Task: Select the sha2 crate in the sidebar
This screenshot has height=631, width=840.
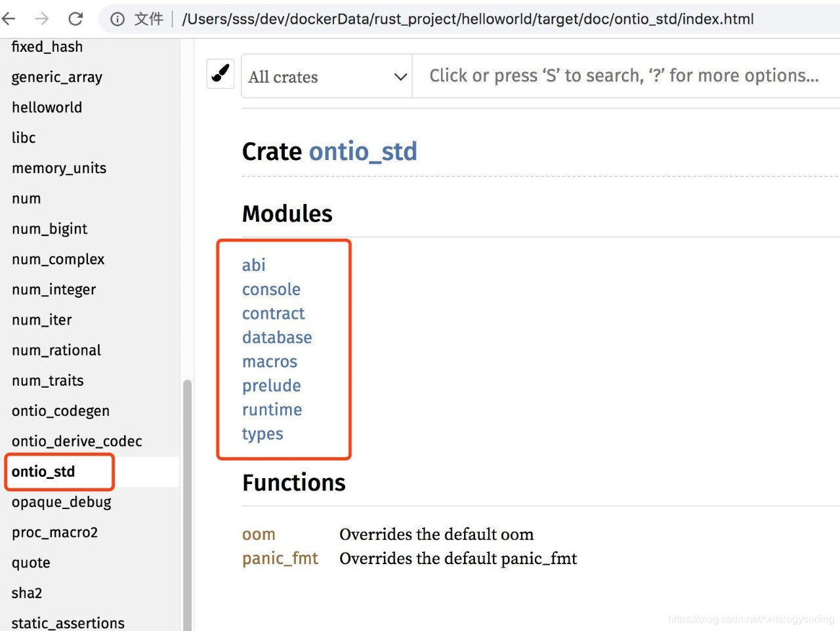Action: (27, 593)
